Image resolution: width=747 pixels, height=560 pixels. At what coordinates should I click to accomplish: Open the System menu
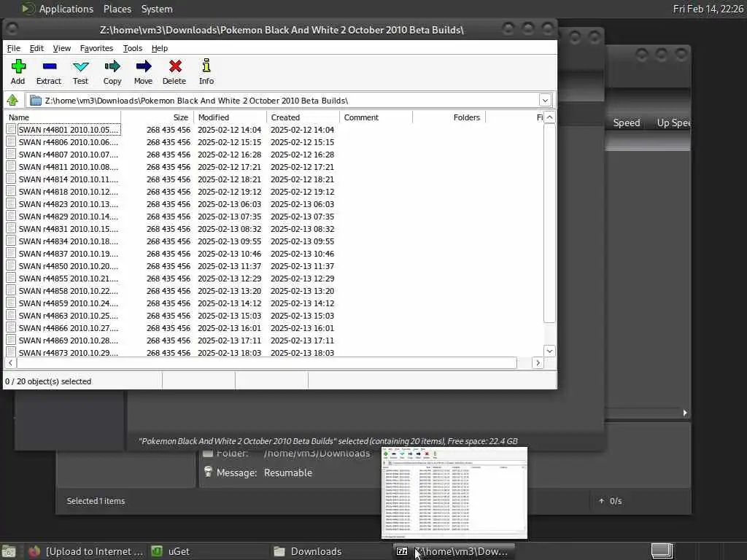pyautogui.click(x=157, y=9)
